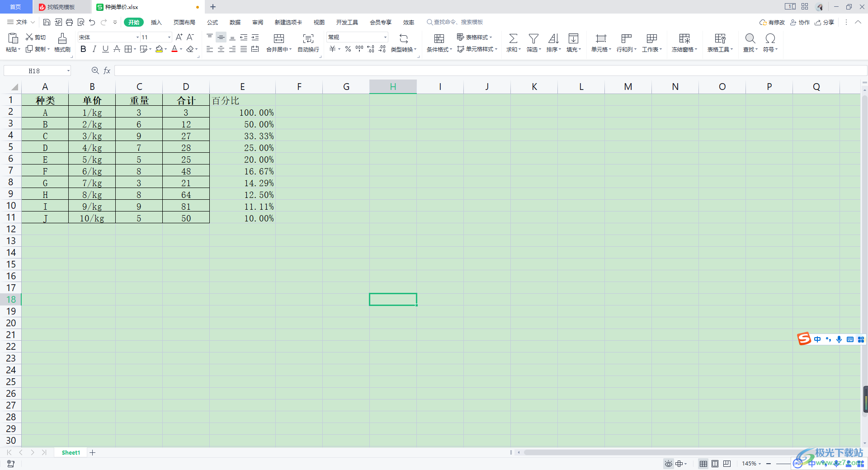Click the Freeze Panes (冻结窗格) icon

[x=684, y=38]
